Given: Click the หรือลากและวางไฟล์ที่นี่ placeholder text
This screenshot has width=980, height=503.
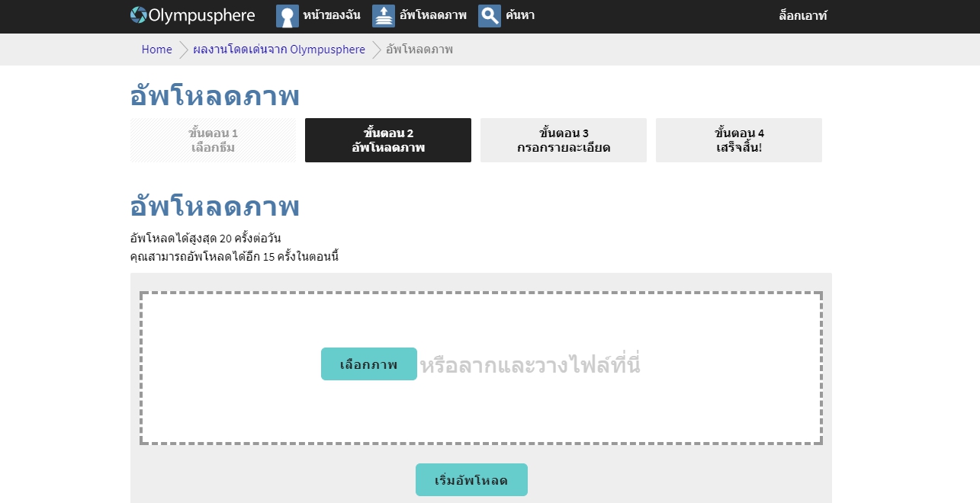Looking at the screenshot, I should 530,365.
